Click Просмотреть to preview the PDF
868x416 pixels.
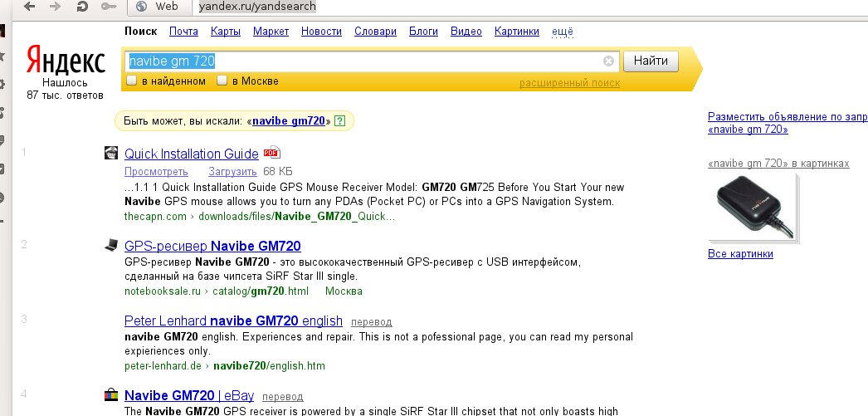coord(156,171)
